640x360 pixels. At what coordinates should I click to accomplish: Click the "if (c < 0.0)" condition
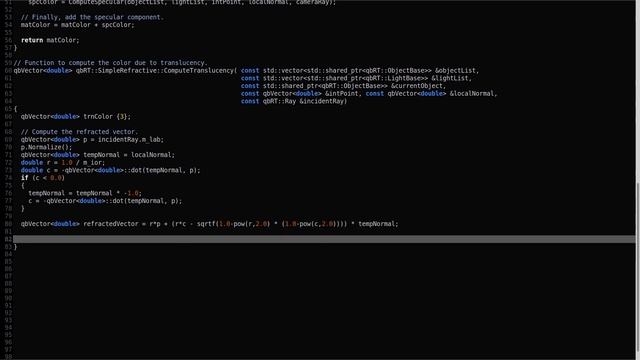pyautogui.click(x=43, y=178)
